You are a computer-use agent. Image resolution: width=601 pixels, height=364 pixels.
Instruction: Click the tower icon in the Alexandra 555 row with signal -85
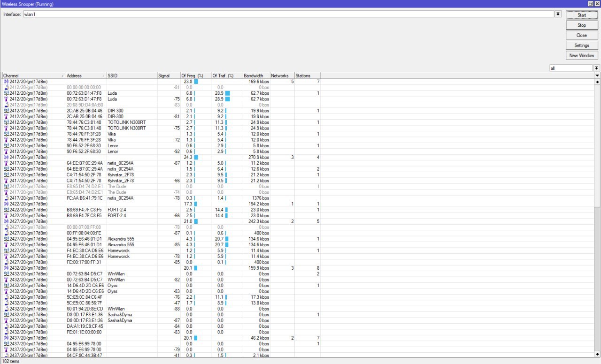pyautogui.click(x=6, y=245)
